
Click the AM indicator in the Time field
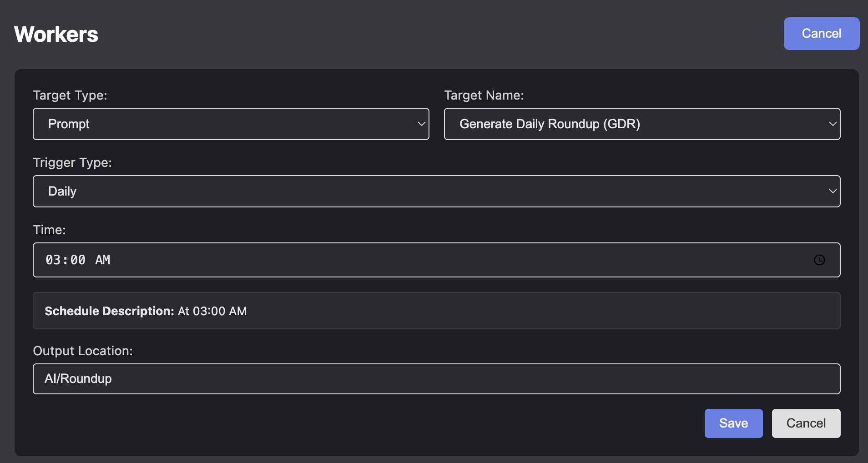click(103, 260)
